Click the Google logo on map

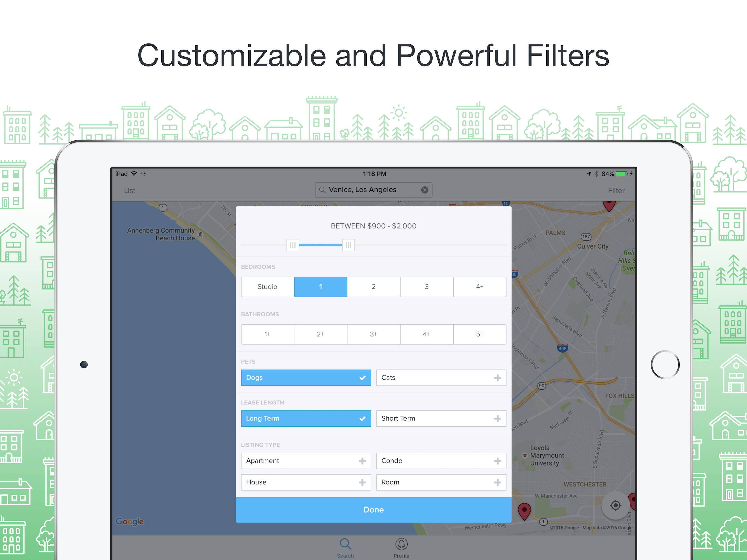(x=130, y=521)
